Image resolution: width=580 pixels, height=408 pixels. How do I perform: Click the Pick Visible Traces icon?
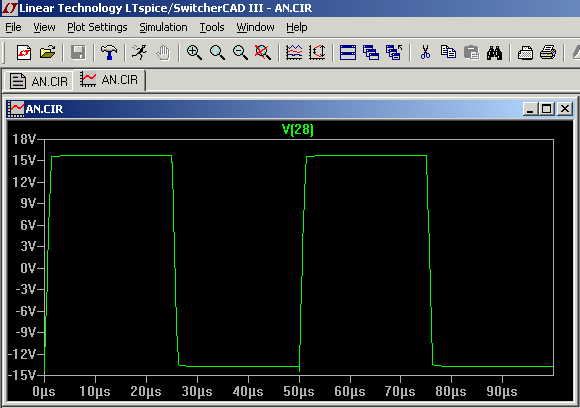294,53
